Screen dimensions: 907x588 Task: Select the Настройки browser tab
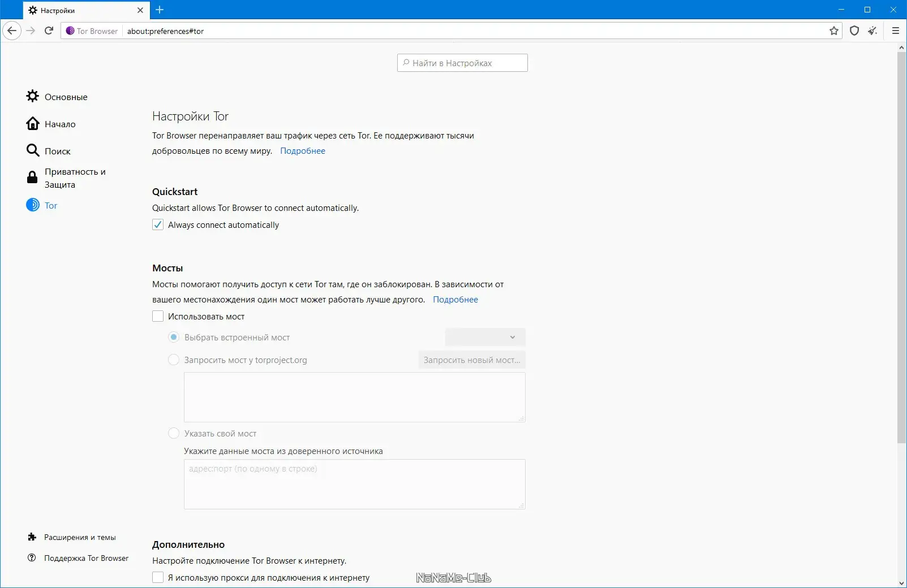point(86,10)
